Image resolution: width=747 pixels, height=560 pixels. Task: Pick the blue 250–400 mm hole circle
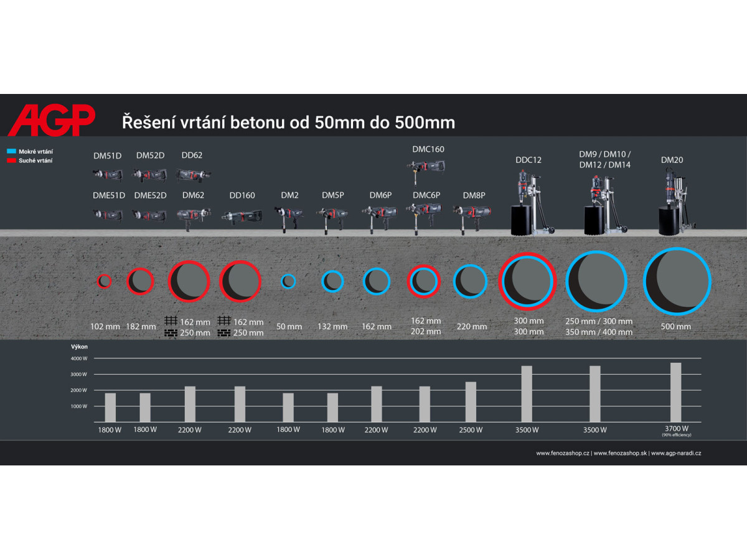pyautogui.click(x=596, y=281)
